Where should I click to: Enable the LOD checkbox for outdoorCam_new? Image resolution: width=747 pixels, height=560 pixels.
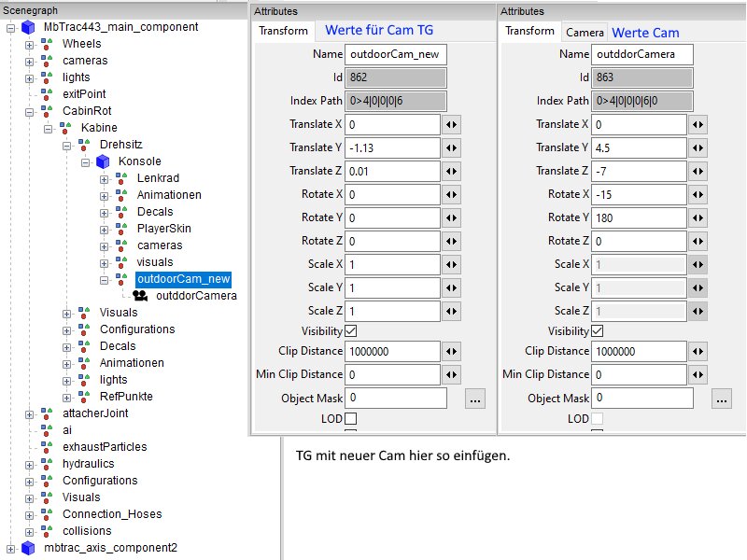click(x=351, y=418)
